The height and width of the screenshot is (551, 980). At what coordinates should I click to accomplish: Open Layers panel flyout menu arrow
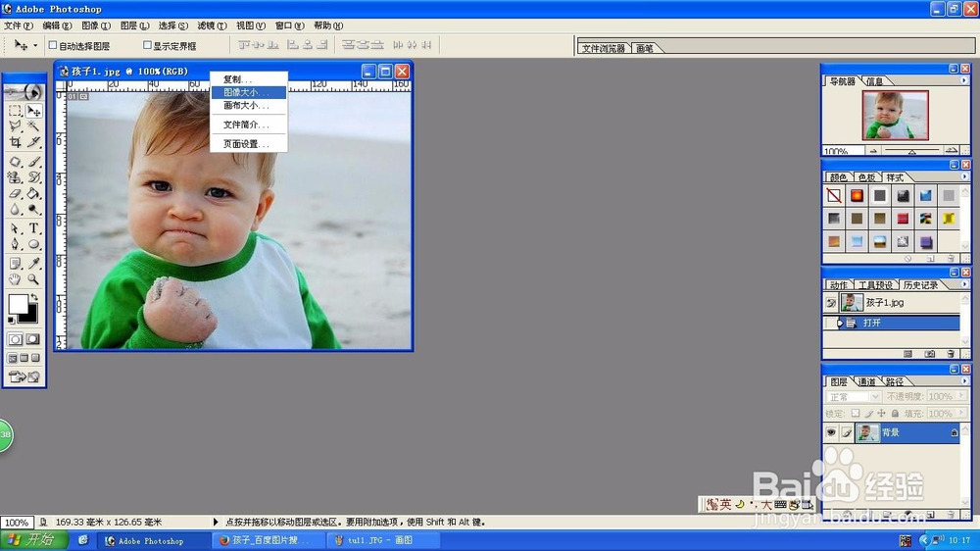[963, 380]
